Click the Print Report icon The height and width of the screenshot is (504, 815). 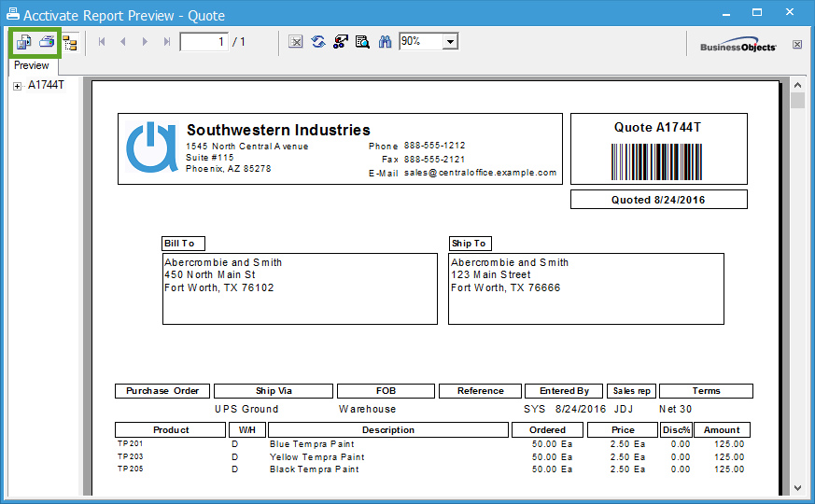(x=47, y=42)
